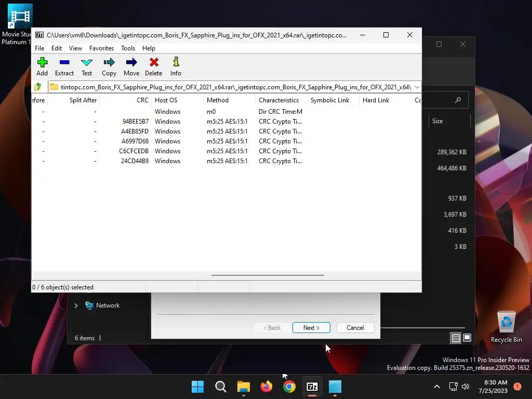Click Cancel in the installer dialog
The image size is (532, 399).
(x=355, y=328)
